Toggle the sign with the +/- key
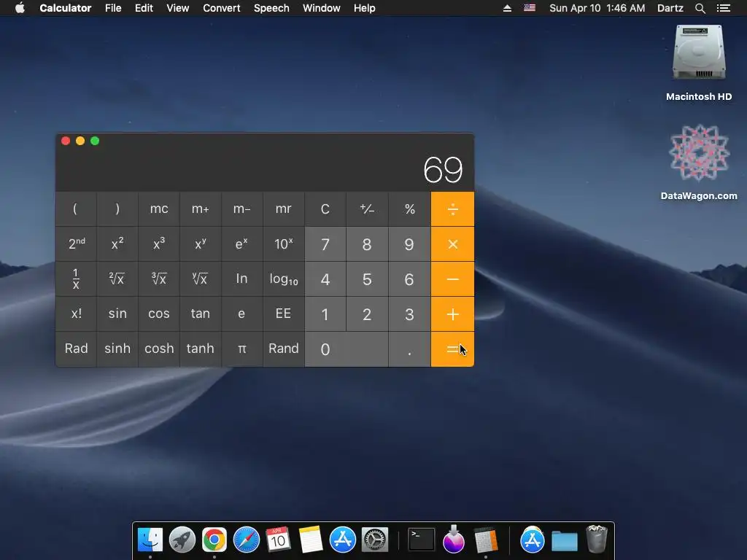 coord(367,209)
